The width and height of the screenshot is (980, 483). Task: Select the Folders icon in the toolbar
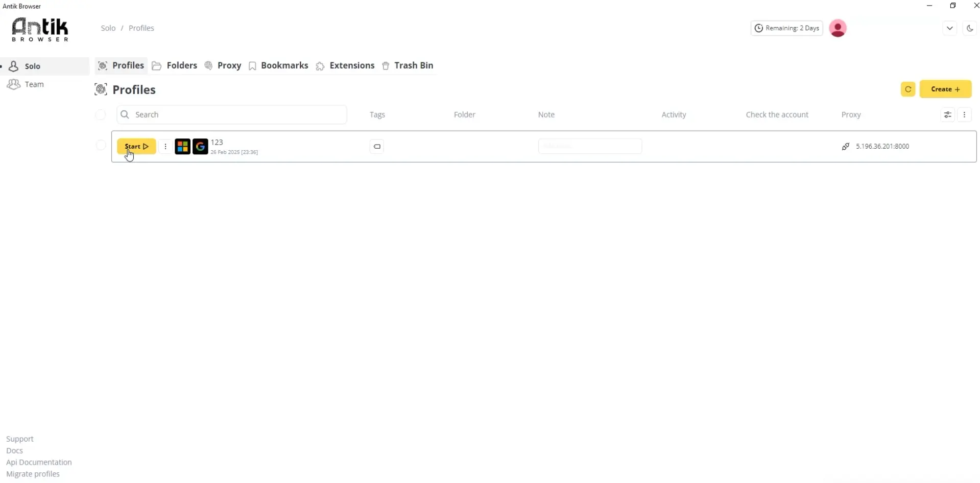[x=156, y=65]
